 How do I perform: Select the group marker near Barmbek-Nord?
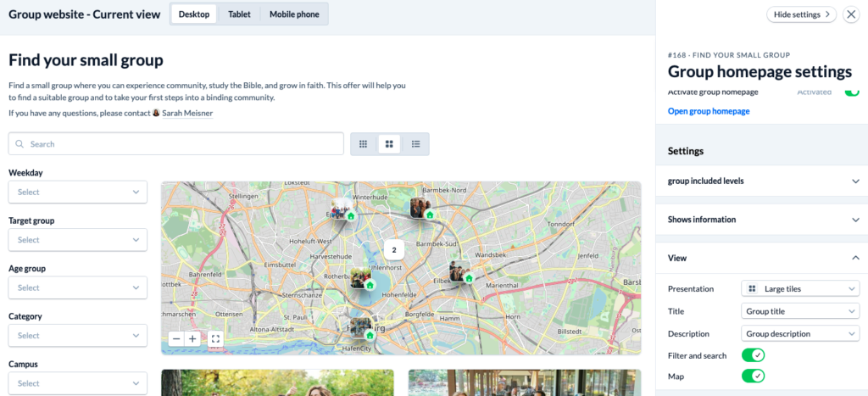point(421,209)
